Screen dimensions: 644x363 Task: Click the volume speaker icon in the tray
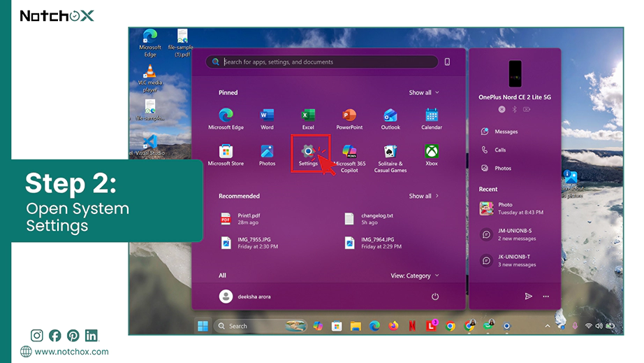point(599,326)
